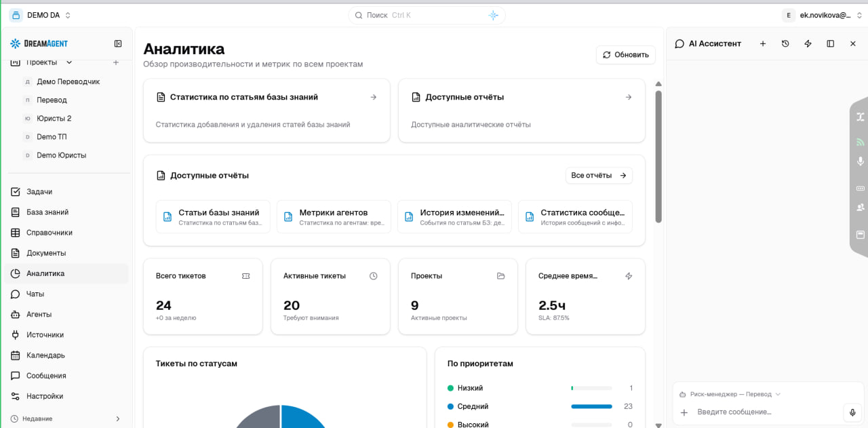The height and width of the screenshot is (428, 868).
Task: Open Чаты section
Action: click(x=66, y=294)
